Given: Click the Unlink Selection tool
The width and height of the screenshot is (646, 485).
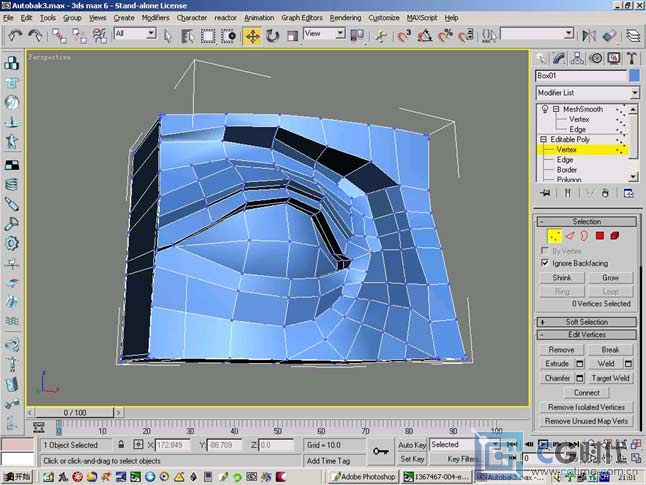Looking at the screenshot, I should pyautogui.click(x=79, y=36).
